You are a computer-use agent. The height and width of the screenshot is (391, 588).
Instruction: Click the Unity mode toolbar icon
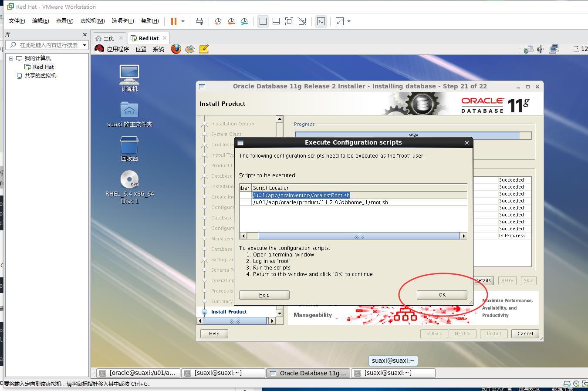pyautogui.click(x=302, y=21)
